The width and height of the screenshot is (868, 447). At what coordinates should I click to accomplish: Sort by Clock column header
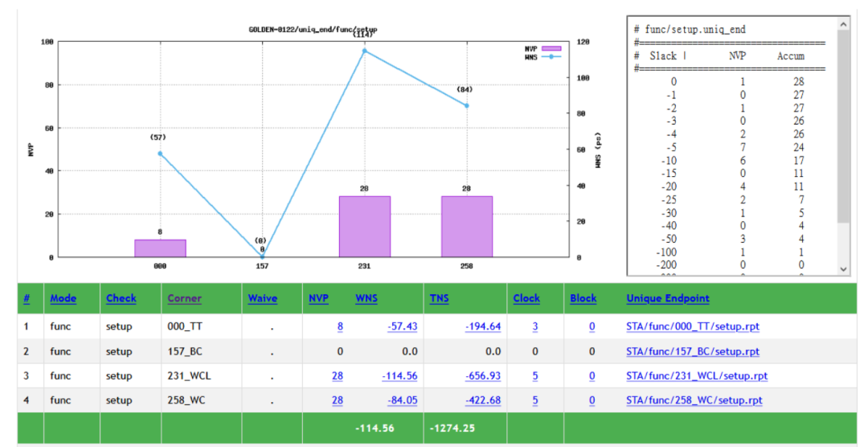tap(526, 298)
